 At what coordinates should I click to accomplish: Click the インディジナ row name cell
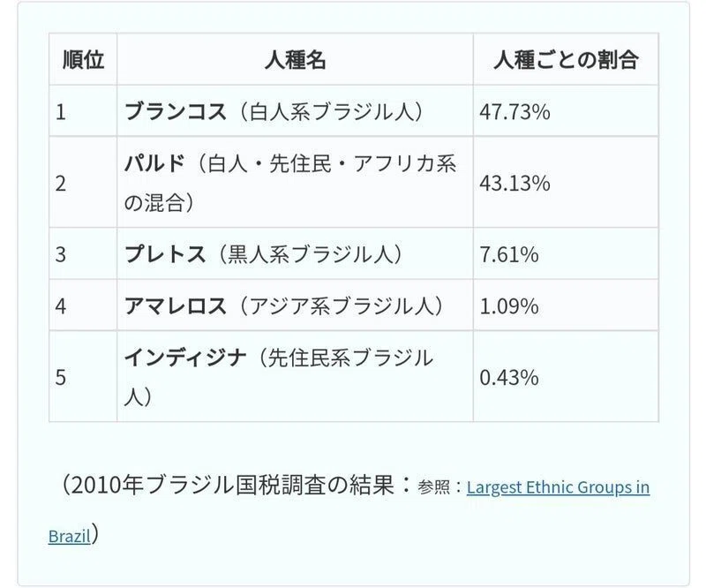click(x=295, y=376)
